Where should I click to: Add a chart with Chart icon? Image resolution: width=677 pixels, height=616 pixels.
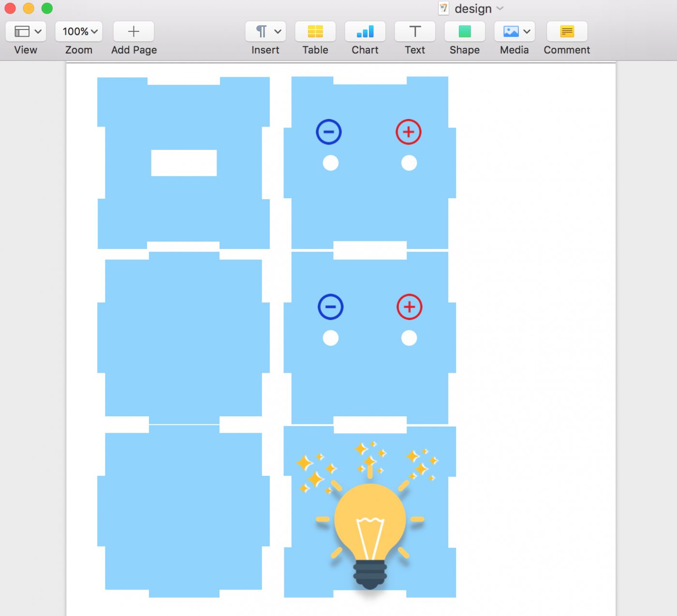[365, 32]
